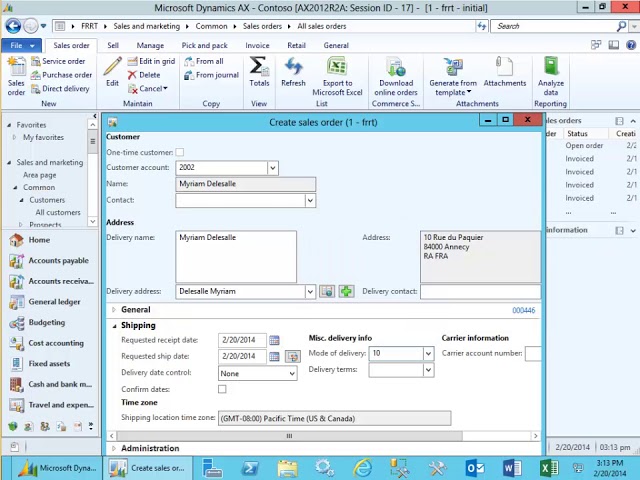Image resolution: width=640 pixels, height=480 pixels.
Task: Open the Accounts payable module
Action: [x=49, y=260]
